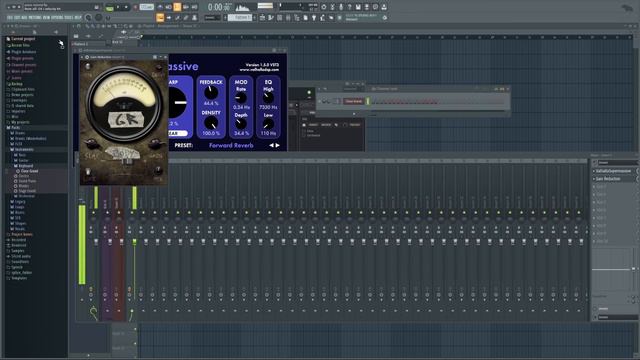The image size is (640, 360).
Task: Go to previous preset arrow in Valhalla
Action: pos(271,145)
